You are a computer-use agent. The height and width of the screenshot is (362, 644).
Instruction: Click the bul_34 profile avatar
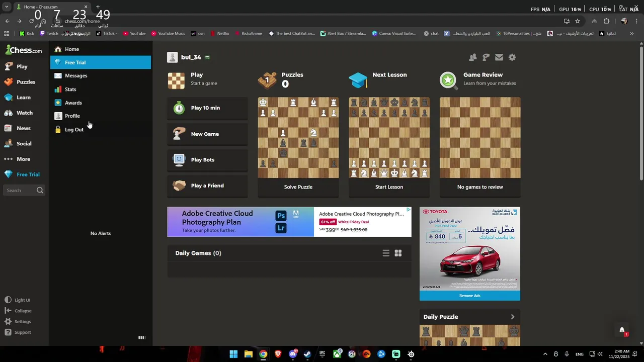point(173,57)
